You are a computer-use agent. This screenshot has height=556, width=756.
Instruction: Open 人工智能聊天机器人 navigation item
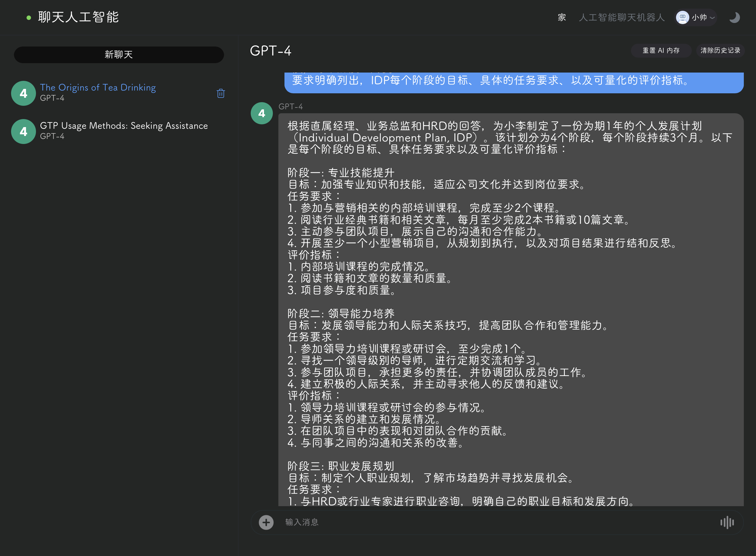(622, 17)
